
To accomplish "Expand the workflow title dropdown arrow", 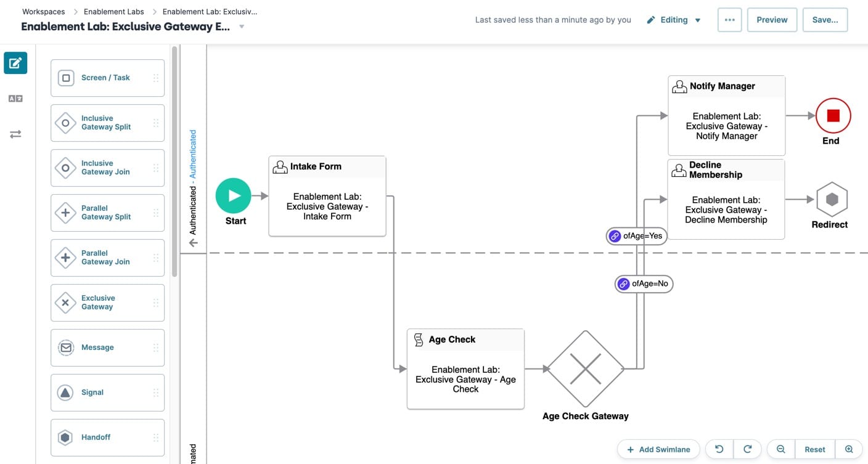I will pos(242,27).
